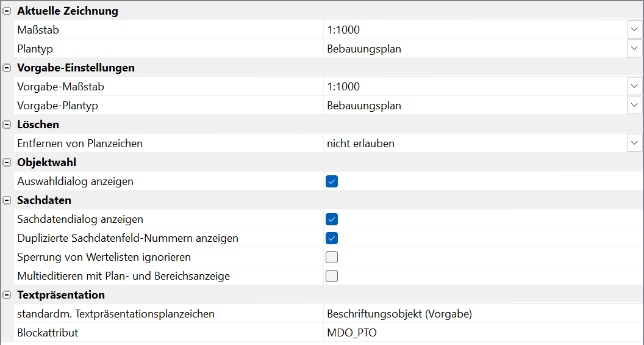
Task: Open the Plantyp dropdown arrow
Action: coord(634,49)
